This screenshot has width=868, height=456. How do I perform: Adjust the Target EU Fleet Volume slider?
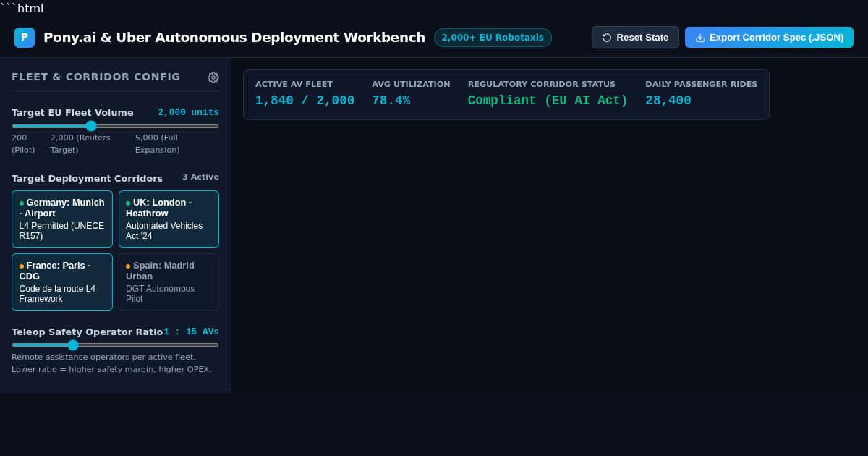coord(115,126)
